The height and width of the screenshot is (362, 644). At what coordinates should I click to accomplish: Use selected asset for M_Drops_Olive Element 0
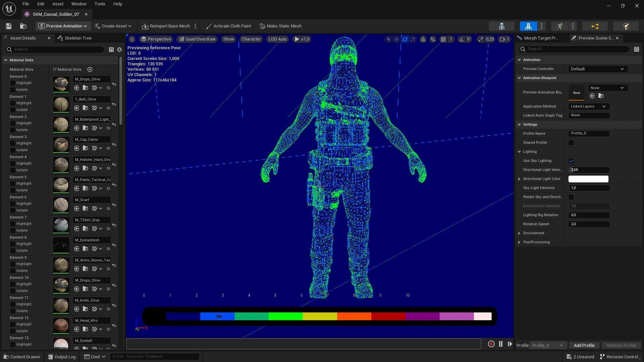(77, 88)
